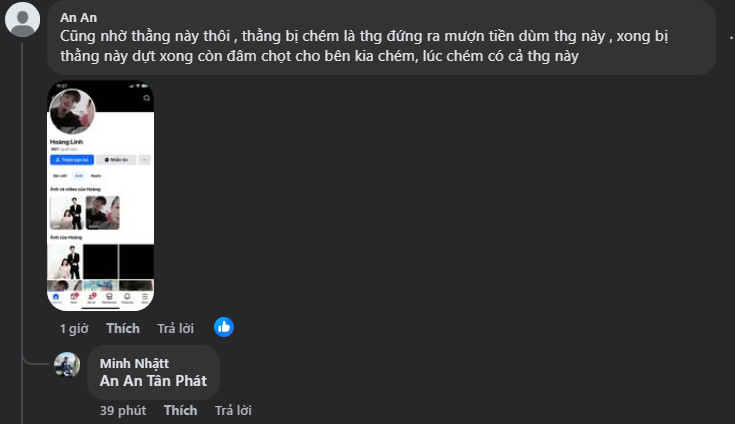Click Hoàng Linh's round profile photo in screenshot
The width and height of the screenshot is (735, 424).
[72, 113]
